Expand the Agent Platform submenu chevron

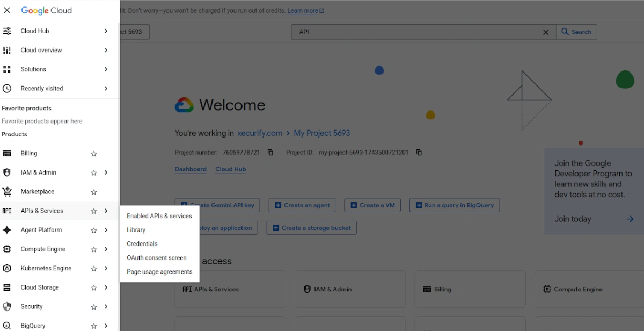[x=106, y=230]
